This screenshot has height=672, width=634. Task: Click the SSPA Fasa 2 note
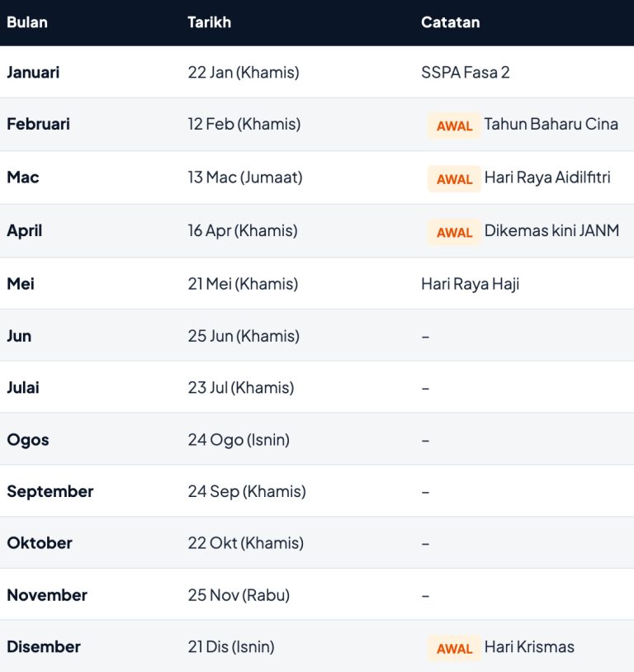point(466,72)
